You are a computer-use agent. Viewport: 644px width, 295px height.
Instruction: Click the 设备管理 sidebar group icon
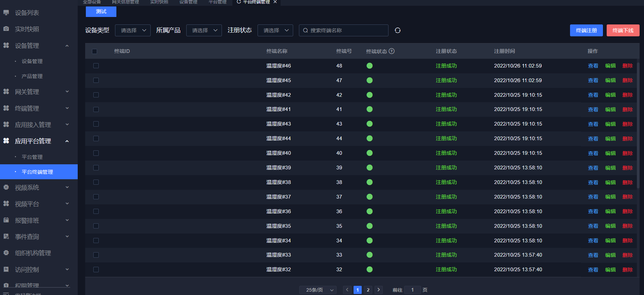6,45
